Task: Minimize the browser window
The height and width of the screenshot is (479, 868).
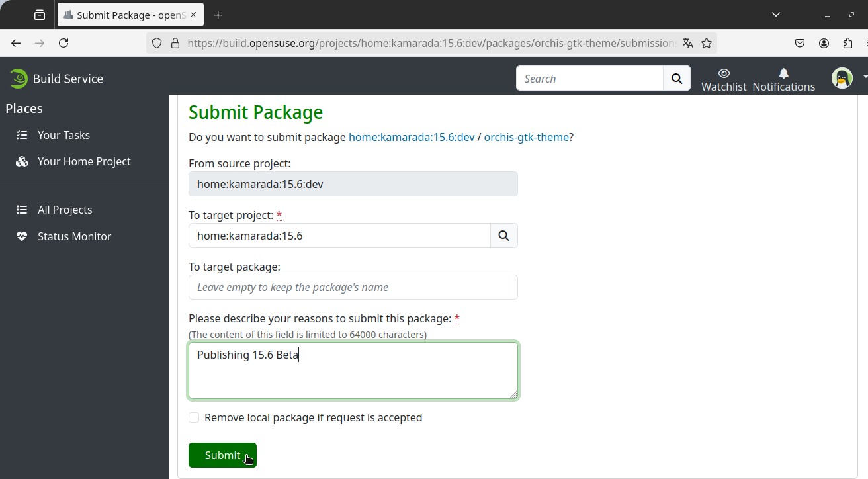Action: [x=827, y=15]
